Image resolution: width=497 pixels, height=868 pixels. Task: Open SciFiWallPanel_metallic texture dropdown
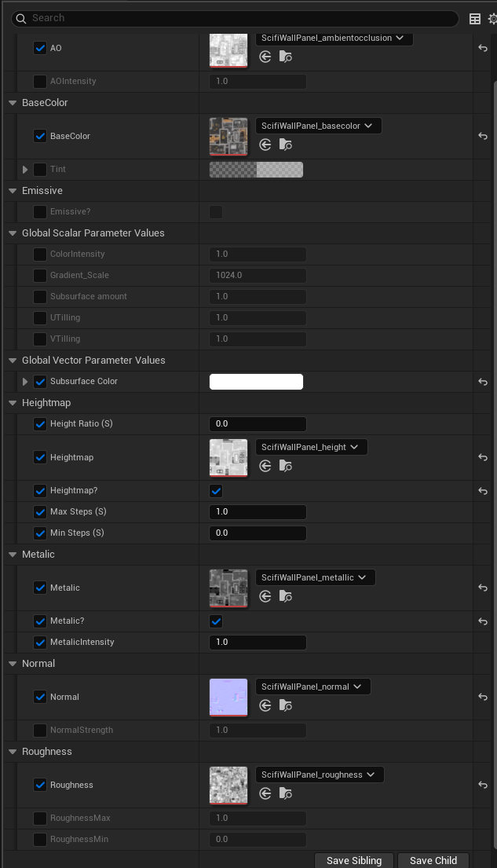(315, 577)
